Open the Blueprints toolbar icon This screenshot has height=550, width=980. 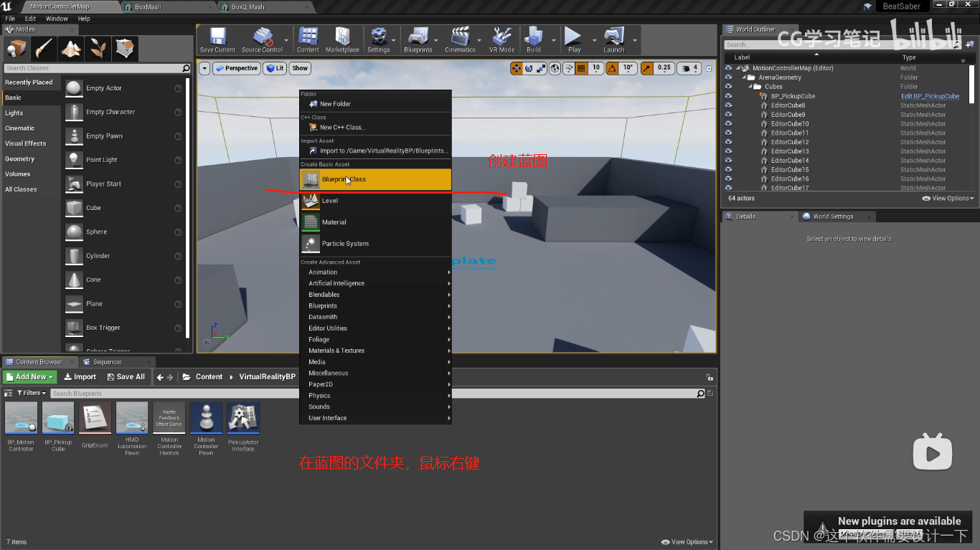click(418, 40)
